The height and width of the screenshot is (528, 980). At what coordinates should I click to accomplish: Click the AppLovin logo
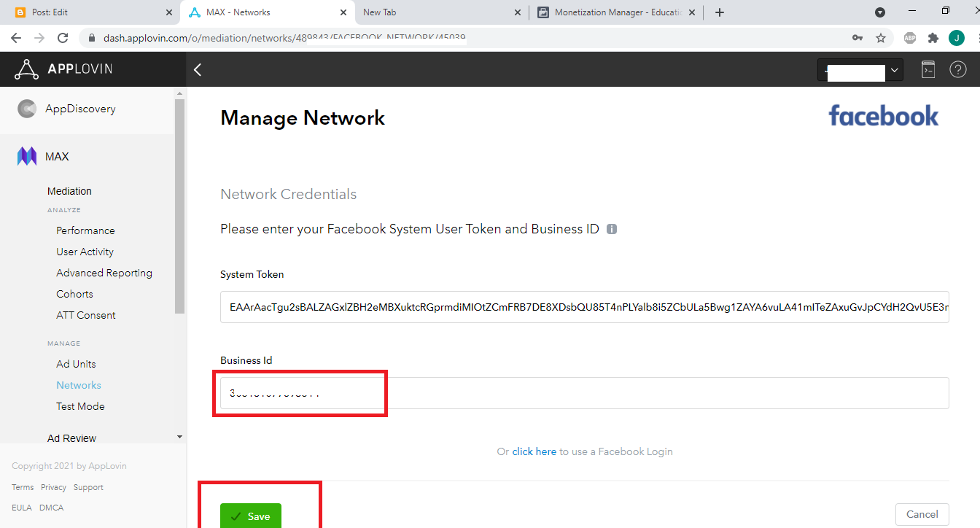[63, 69]
